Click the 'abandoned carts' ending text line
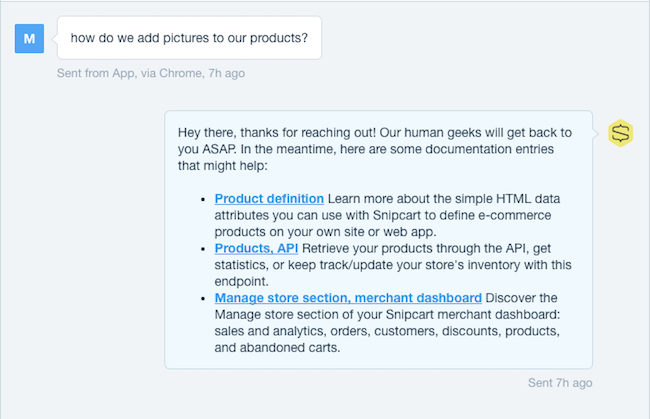 [277, 348]
